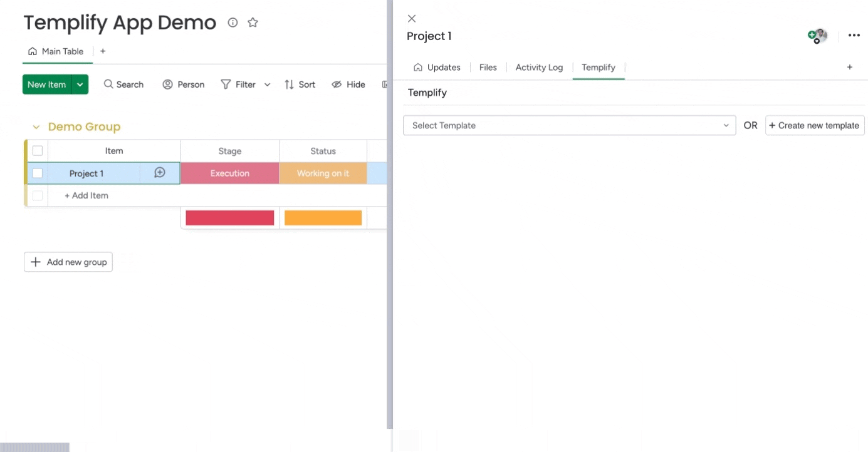The height and width of the screenshot is (452, 868).
Task: Tick the checkbox on the Add Item row
Action: coord(38,195)
